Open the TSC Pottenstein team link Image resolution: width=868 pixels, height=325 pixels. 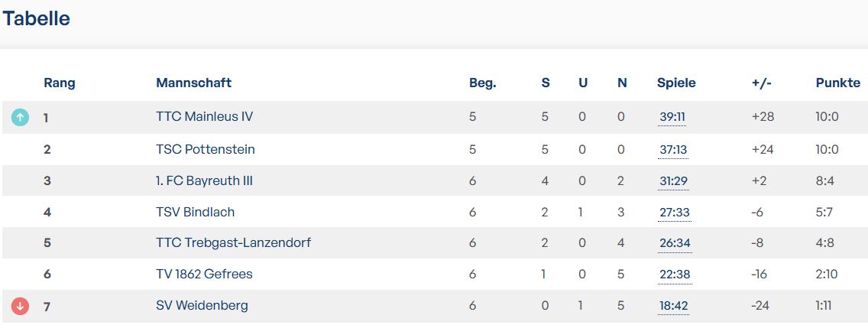coord(206,149)
